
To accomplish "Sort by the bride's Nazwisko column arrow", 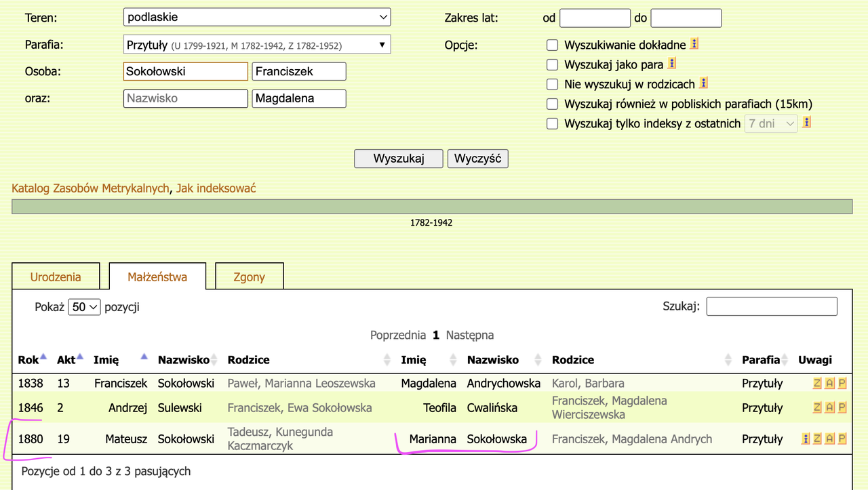I will 538,360.
